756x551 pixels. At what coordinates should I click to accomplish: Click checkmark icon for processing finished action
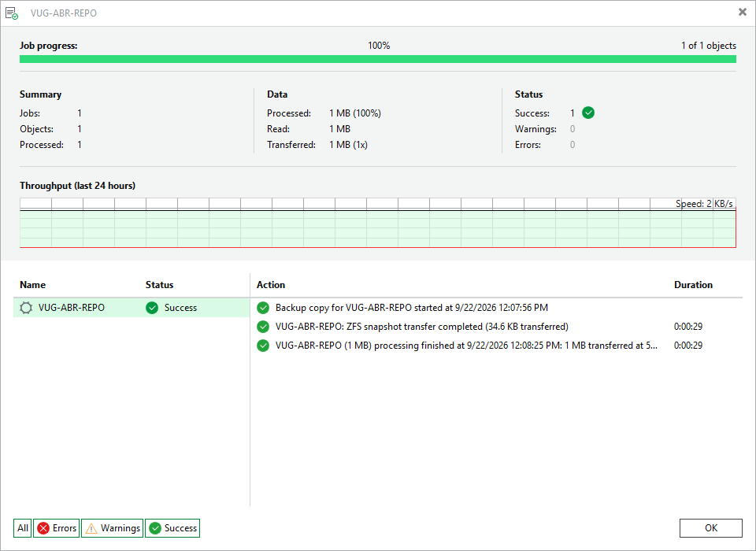[x=263, y=345]
